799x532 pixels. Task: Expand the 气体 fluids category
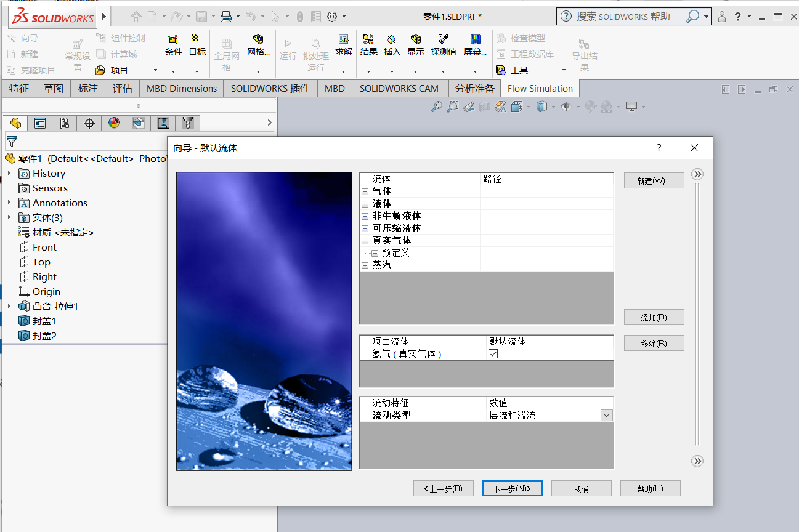(365, 191)
